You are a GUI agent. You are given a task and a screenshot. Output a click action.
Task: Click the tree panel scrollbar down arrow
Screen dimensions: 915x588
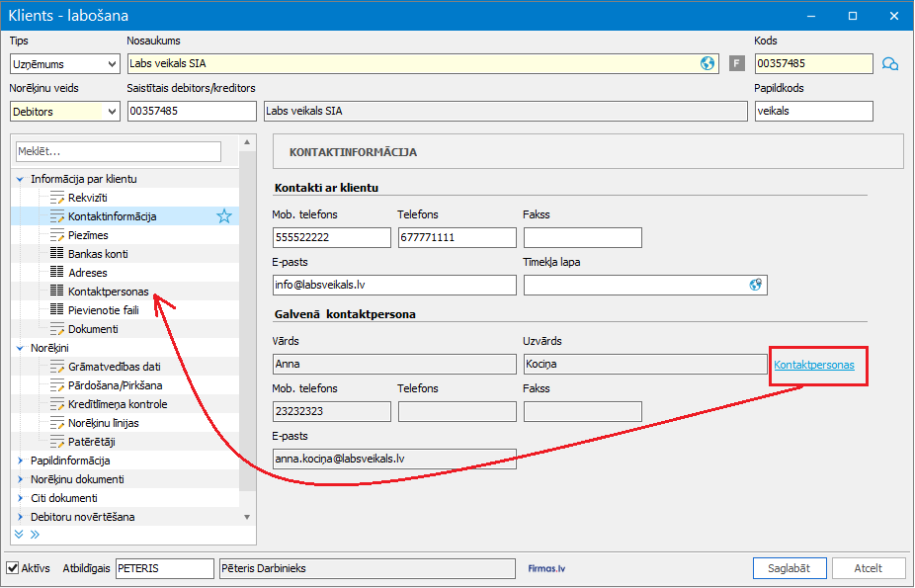247,517
